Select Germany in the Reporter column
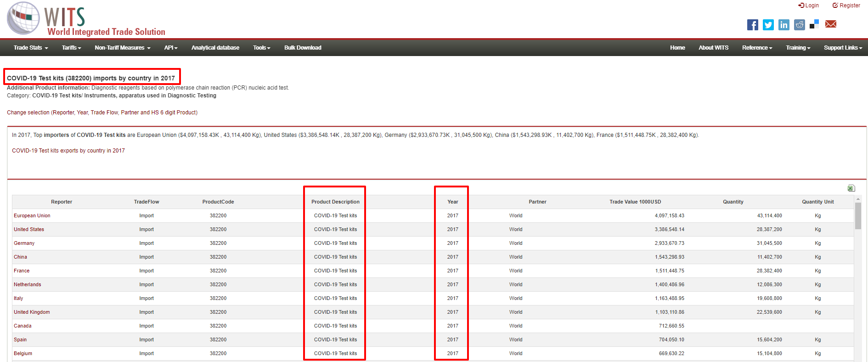 pos(24,243)
